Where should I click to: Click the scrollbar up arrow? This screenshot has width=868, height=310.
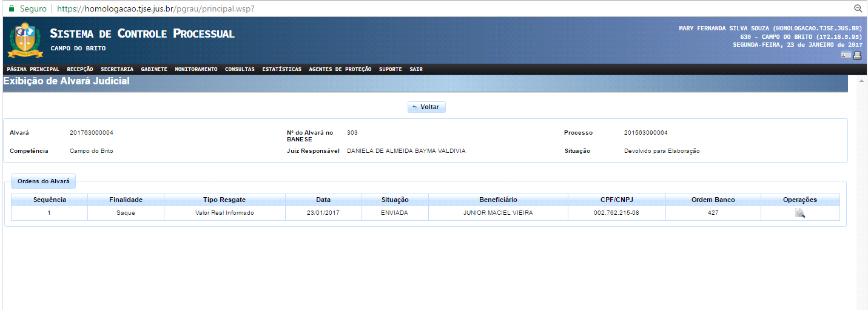click(861, 81)
